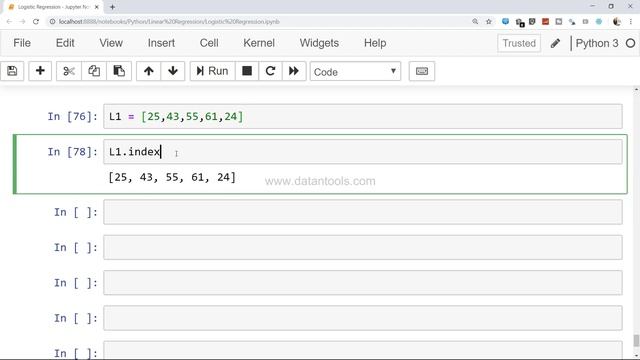Image resolution: width=640 pixels, height=360 pixels.
Task: Bookmark this page with the star icon
Action: [489, 22]
